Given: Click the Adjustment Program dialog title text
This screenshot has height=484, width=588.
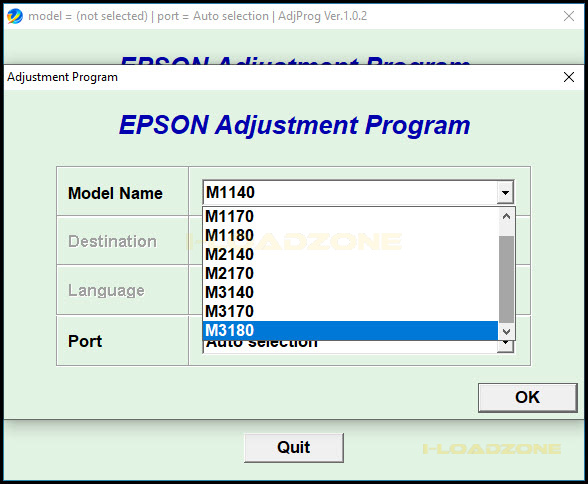Looking at the screenshot, I should click(x=62, y=77).
